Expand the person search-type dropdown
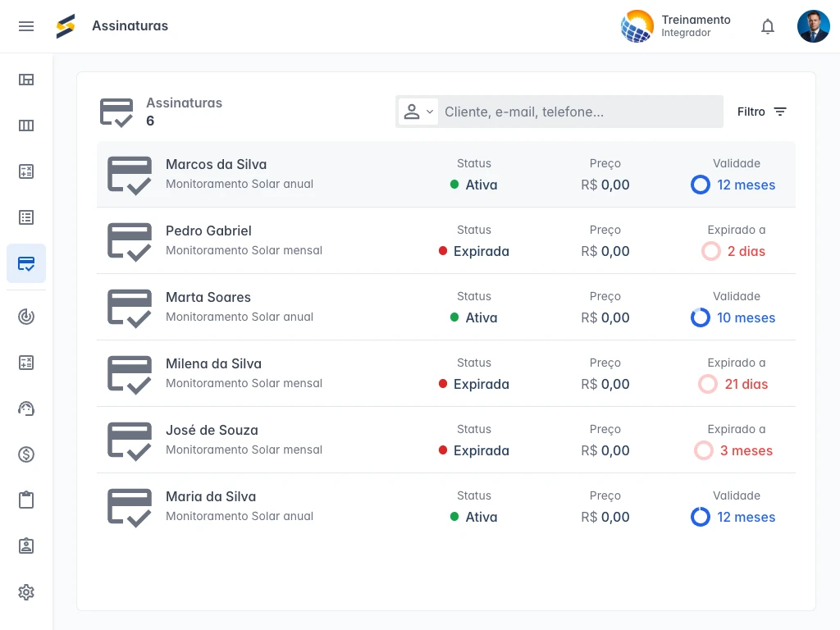840x630 pixels. (418, 112)
